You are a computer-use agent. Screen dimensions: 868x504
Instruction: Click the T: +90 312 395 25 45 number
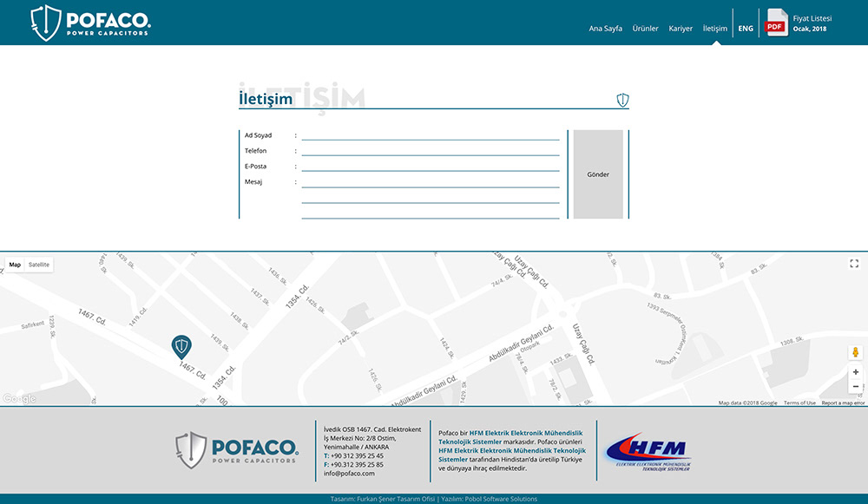(x=353, y=456)
